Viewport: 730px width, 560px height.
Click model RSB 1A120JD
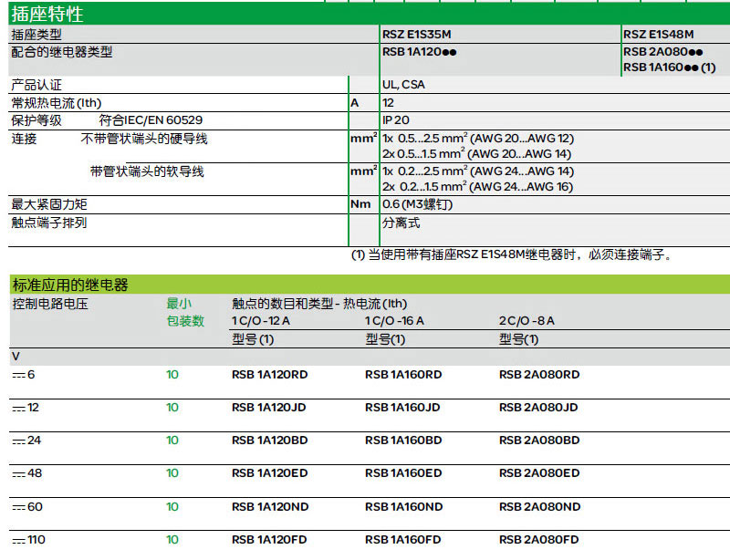268,408
